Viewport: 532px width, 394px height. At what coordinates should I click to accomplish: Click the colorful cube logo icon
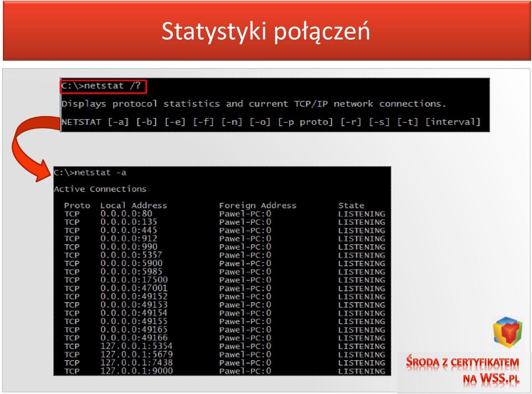pyautogui.click(x=508, y=332)
